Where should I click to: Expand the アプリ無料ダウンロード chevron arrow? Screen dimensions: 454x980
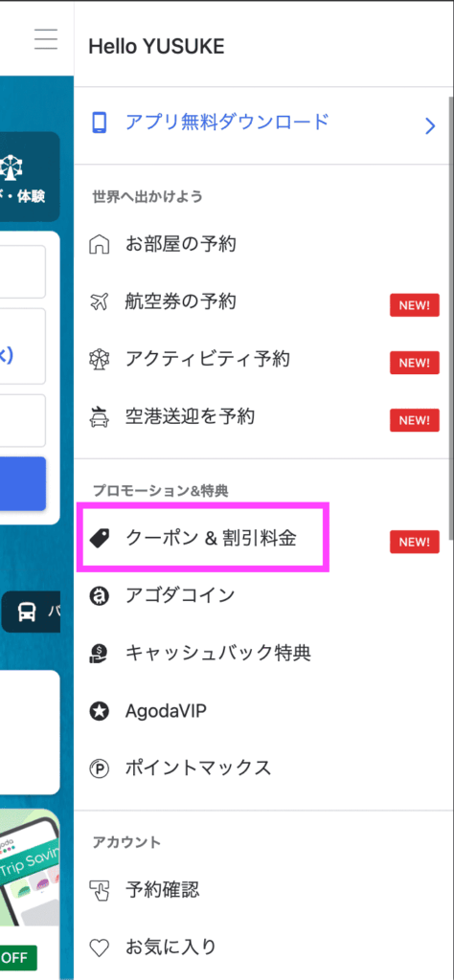pos(430,127)
